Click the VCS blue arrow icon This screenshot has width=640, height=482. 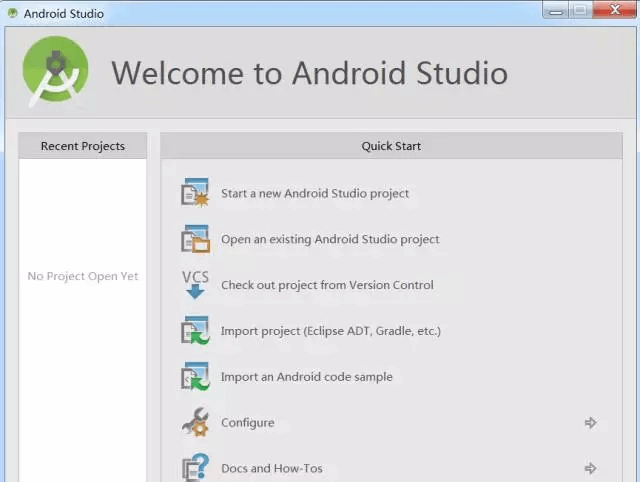(x=196, y=284)
